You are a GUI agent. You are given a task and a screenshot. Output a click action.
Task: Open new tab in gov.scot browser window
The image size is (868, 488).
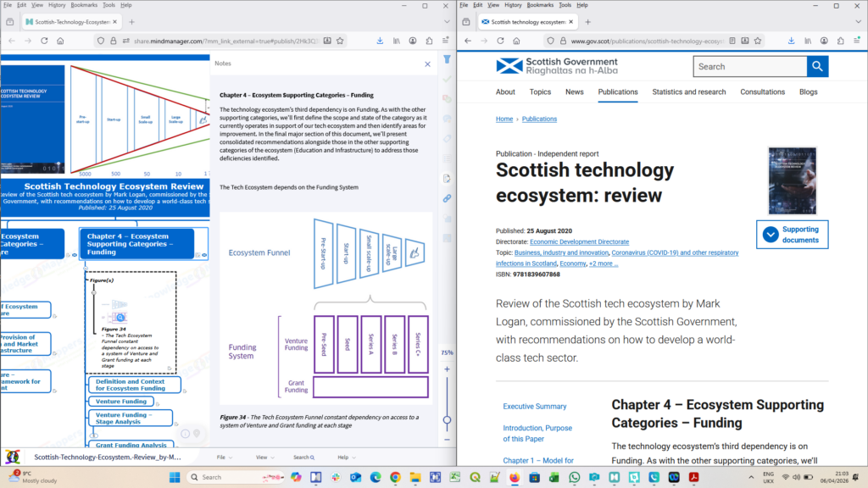tap(588, 22)
